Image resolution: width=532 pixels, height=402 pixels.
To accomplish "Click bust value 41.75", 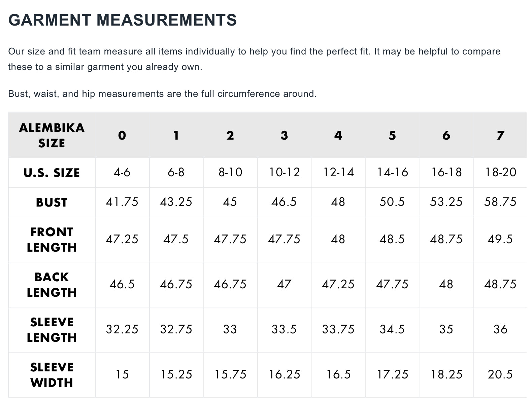I will click(122, 202).
